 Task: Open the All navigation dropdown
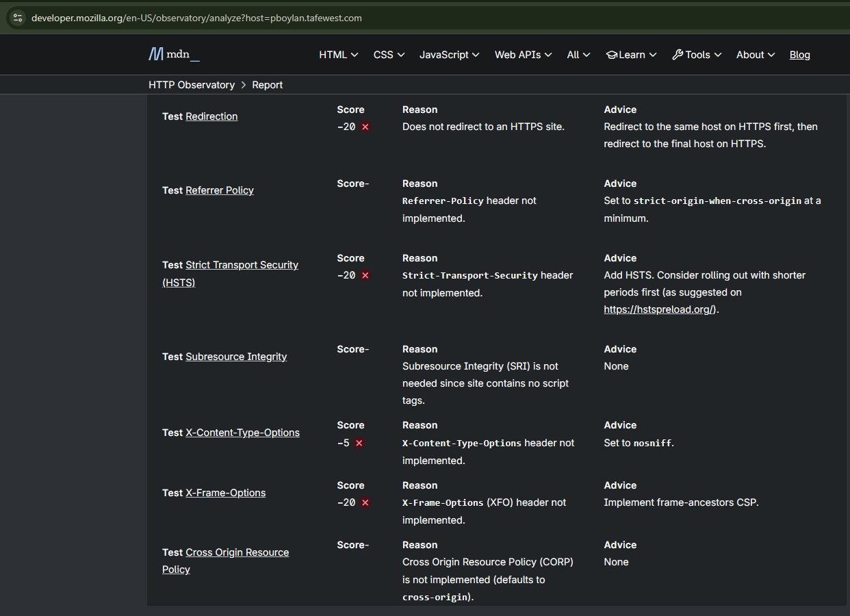click(x=578, y=55)
